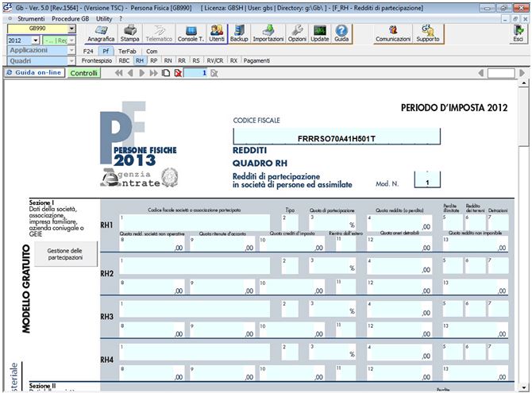Click the right-side right arrow navigation icon
The image size is (532, 393).
(522, 73)
